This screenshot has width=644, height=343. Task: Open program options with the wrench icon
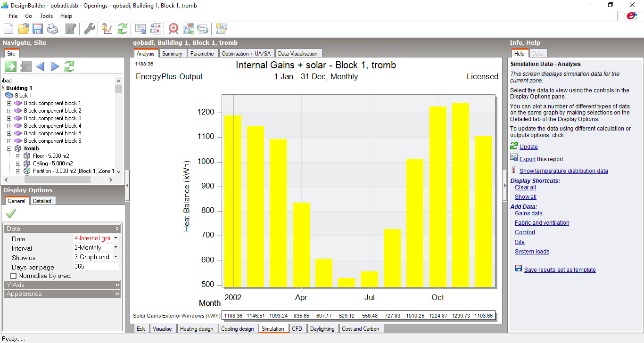tap(90, 29)
